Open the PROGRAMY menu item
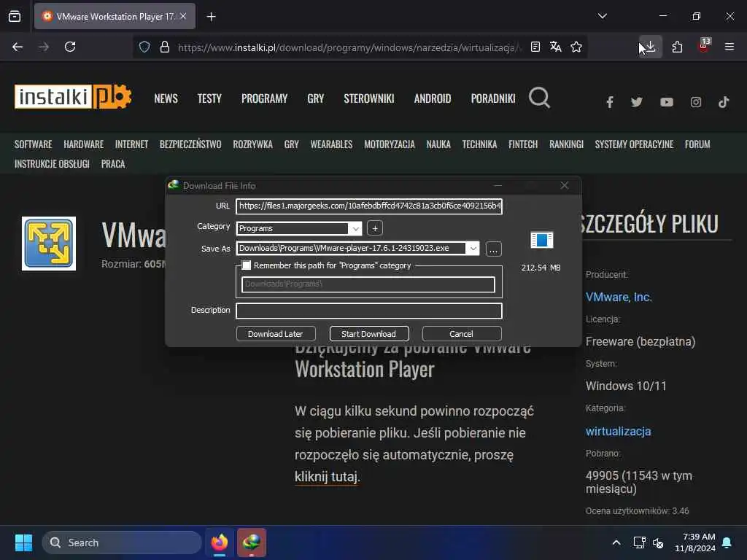Viewport: 747px width, 560px height. (x=264, y=98)
